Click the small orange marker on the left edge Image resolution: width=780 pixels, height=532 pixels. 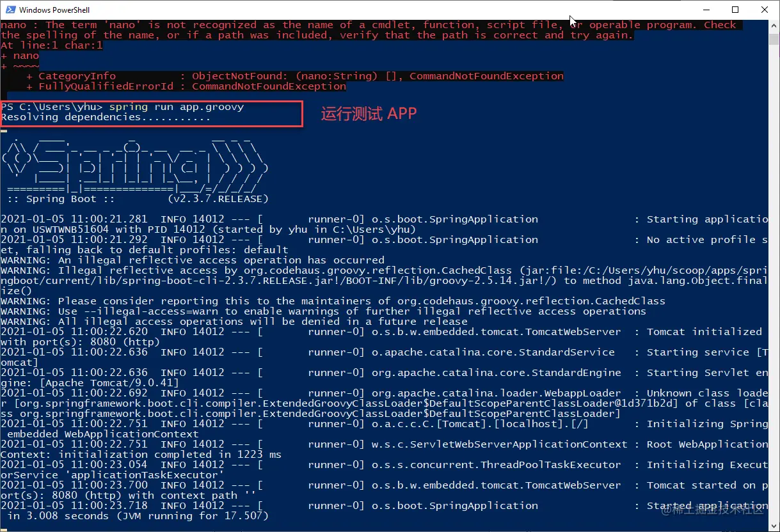[4, 130]
